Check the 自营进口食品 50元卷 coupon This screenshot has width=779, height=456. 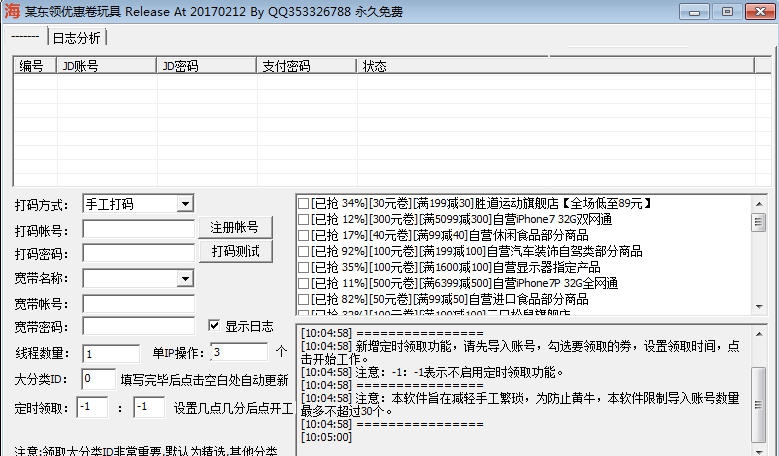tap(304, 300)
